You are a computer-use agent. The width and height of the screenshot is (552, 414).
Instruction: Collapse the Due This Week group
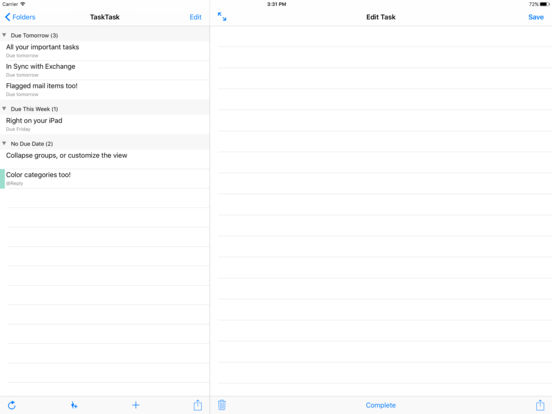4,109
